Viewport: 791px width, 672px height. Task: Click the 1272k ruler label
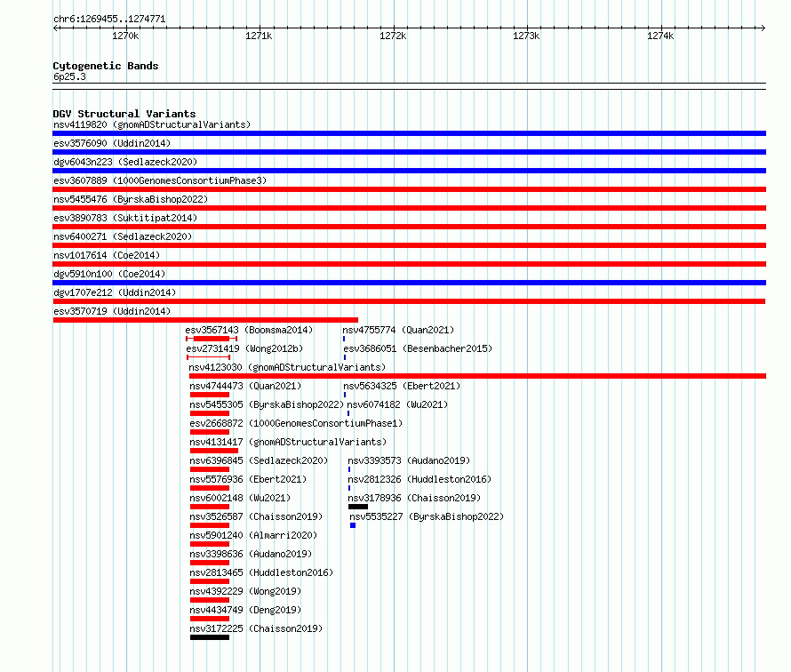click(x=393, y=36)
